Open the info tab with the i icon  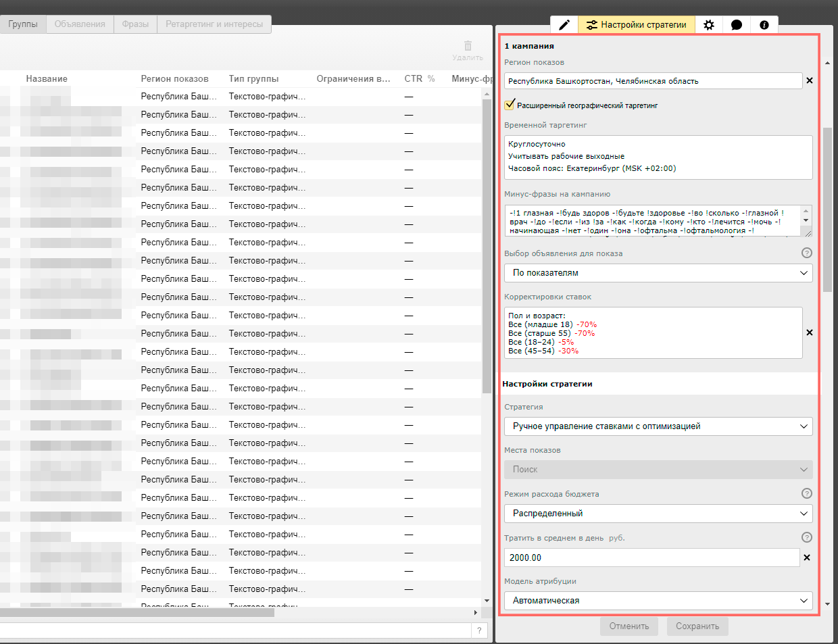point(764,25)
